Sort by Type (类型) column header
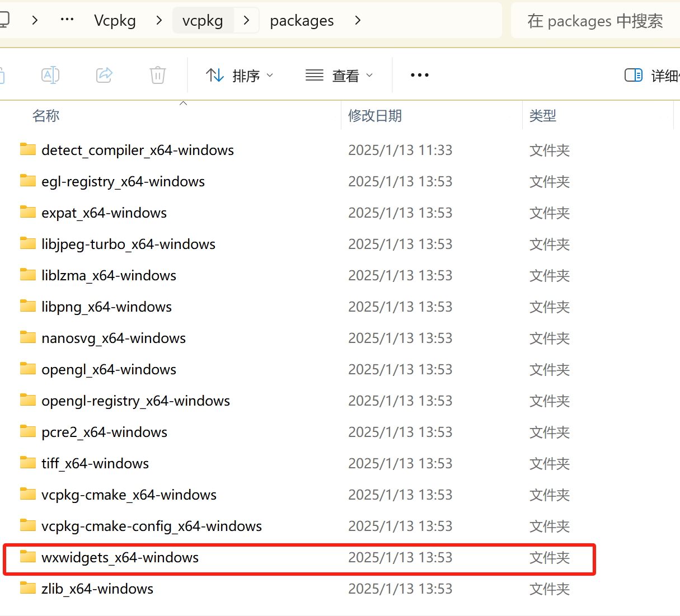This screenshot has height=616, width=680. point(543,116)
